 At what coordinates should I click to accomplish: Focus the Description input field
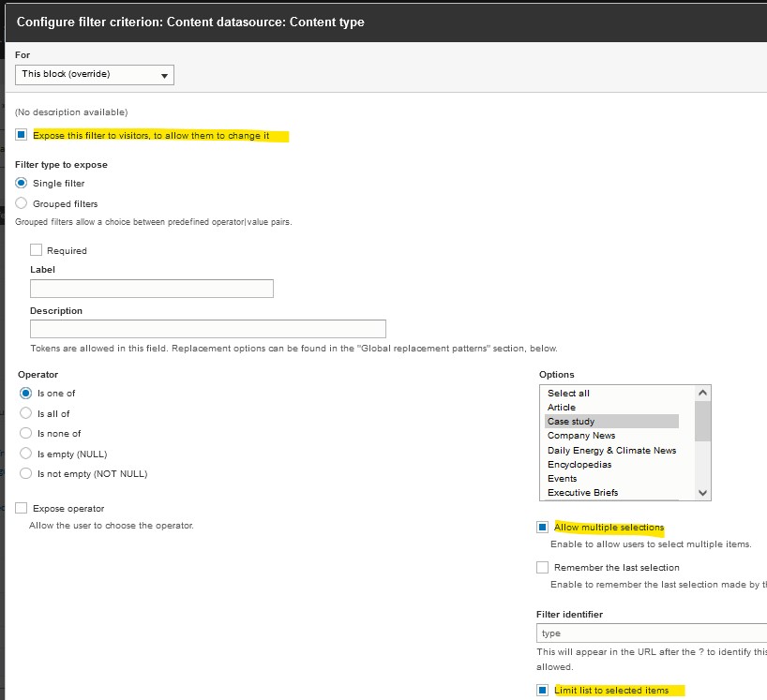[x=207, y=329]
